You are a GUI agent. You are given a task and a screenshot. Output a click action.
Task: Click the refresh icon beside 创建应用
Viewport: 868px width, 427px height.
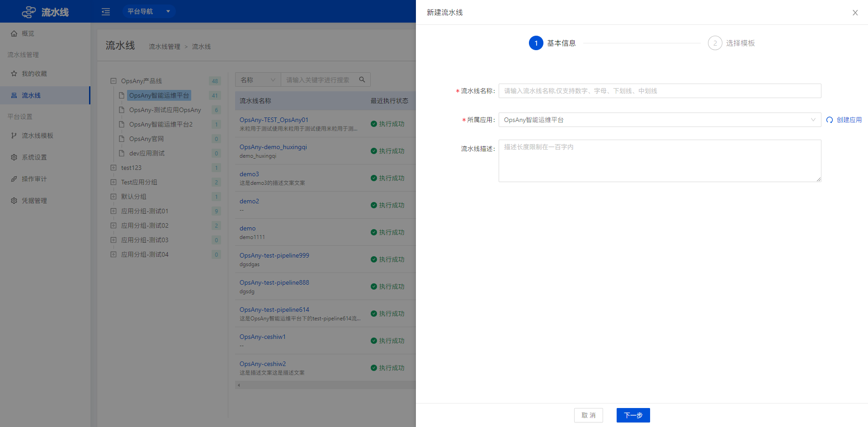click(x=830, y=120)
